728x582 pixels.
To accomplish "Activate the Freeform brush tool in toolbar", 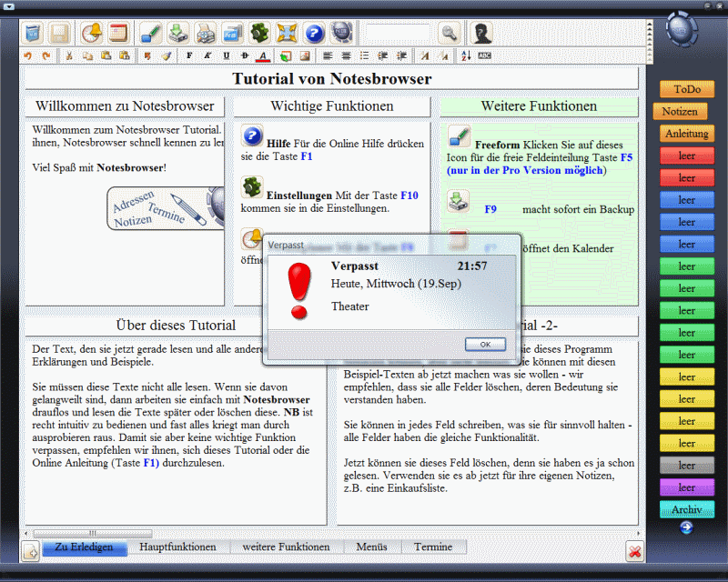I will [151, 33].
